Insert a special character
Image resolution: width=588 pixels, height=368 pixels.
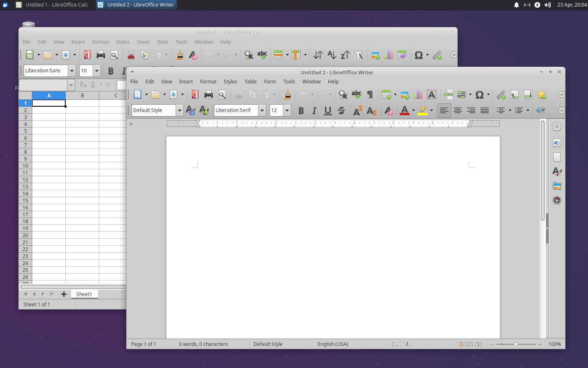(x=479, y=94)
